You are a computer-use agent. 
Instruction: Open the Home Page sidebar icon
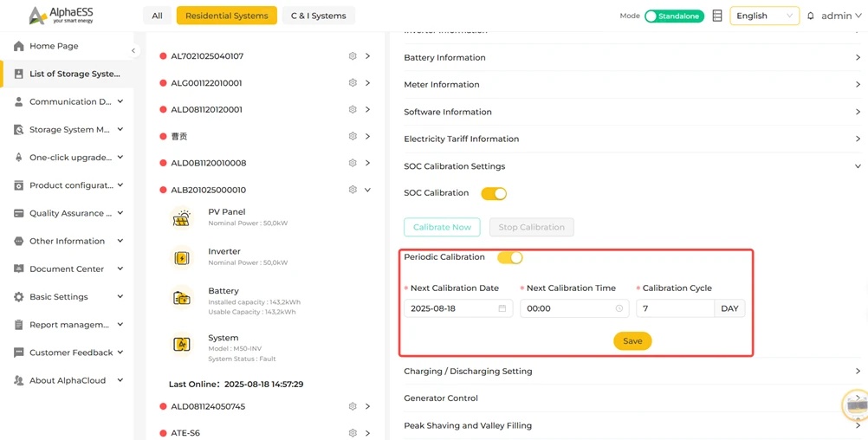19,46
